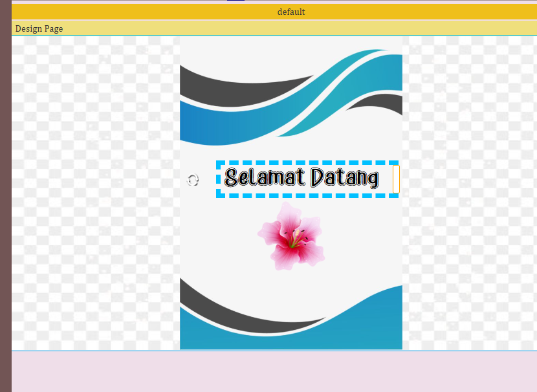Viewport: 537px width, 392px height.
Task: Click the small blue marker at top edge
Action: coord(236,1)
